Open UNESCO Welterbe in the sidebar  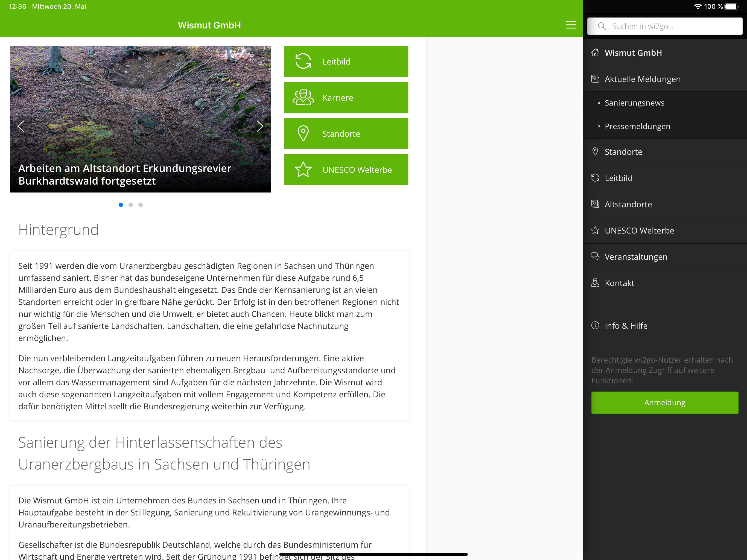(x=665, y=230)
